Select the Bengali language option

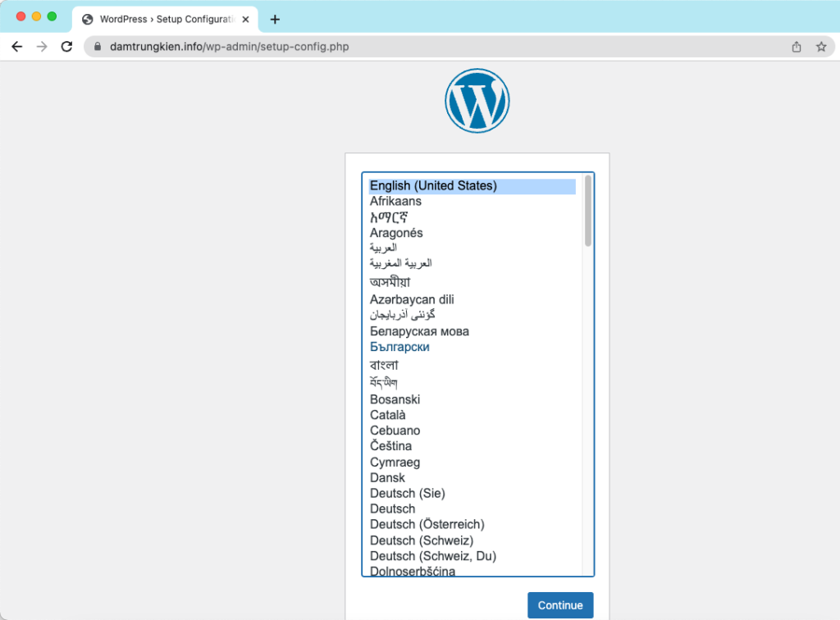pyautogui.click(x=472, y=365)
